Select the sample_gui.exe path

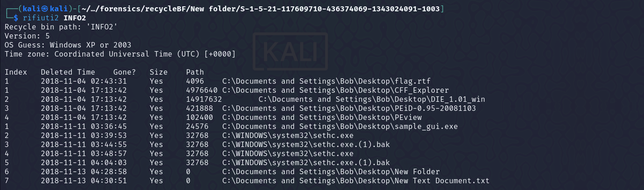pos(340,127)
